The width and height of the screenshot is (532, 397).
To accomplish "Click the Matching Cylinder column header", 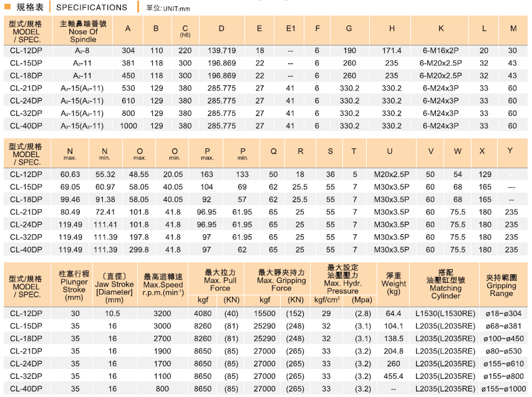I will pyautogui.click(x=445, y=285).
